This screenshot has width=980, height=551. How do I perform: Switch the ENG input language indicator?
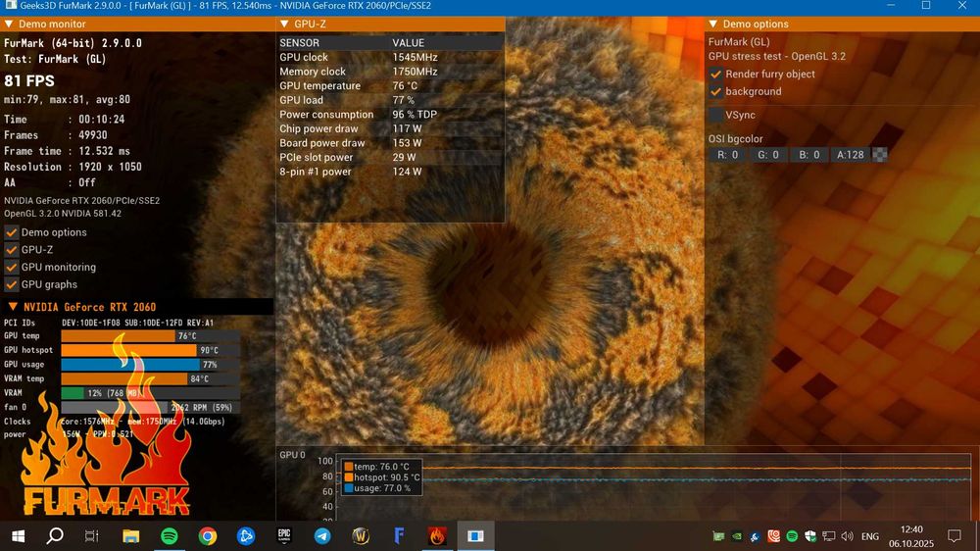870,536
